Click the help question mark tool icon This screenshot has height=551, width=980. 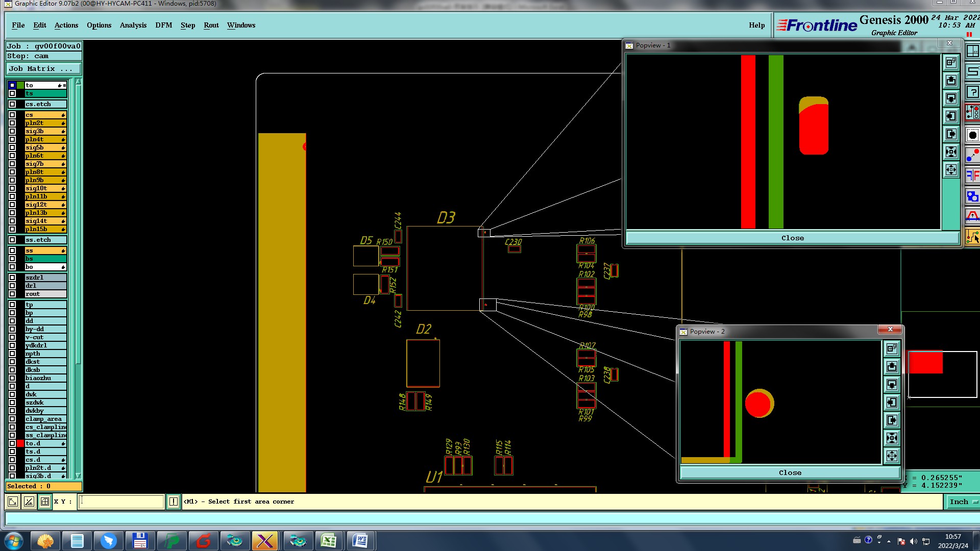[x=972, y=92]
